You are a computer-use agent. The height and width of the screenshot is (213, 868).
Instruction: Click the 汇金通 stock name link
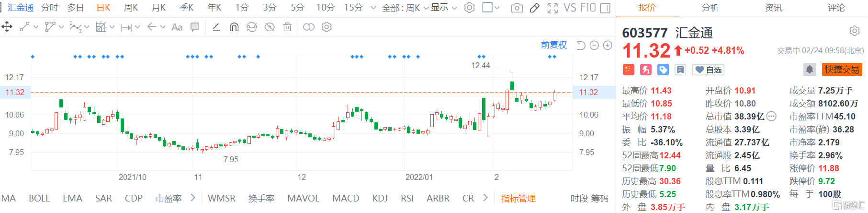[x=21, y=8]
